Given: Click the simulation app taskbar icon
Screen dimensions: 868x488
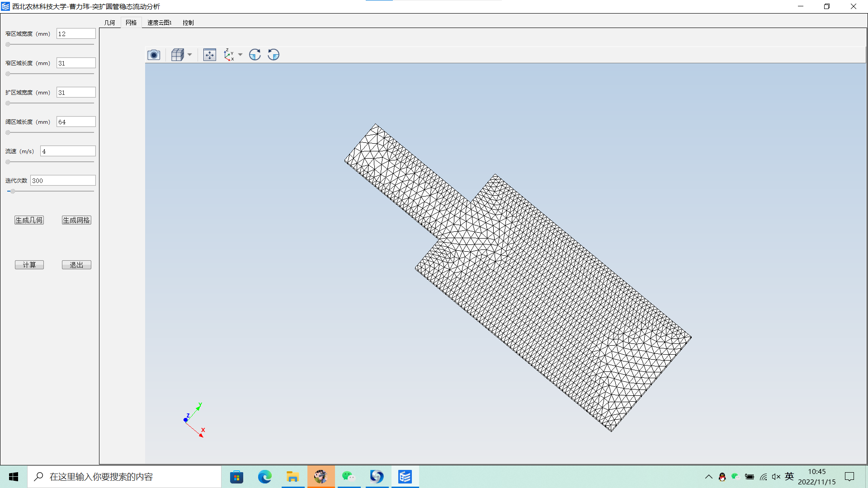Looking at the screenshot, I should click(x=405, y=477).
